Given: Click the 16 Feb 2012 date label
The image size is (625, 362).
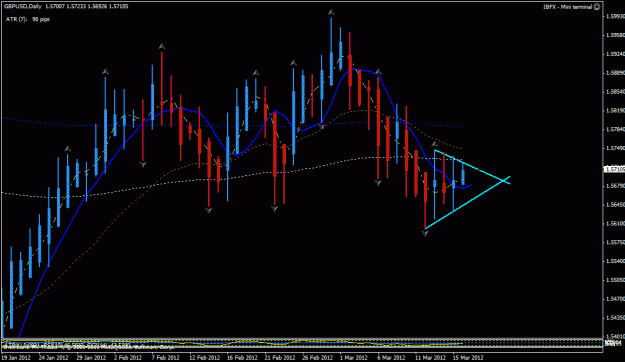Looking at the screenshot, I should 242,358.
